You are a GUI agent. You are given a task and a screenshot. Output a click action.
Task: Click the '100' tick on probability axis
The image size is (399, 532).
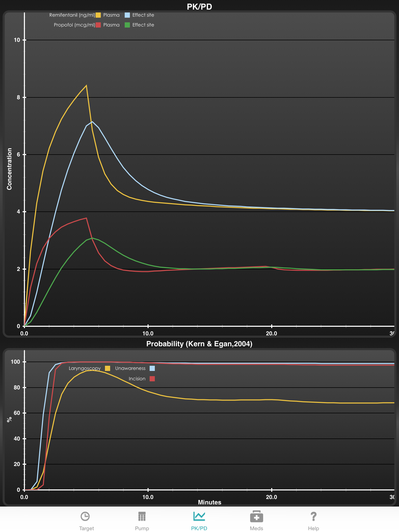point(15,362)
